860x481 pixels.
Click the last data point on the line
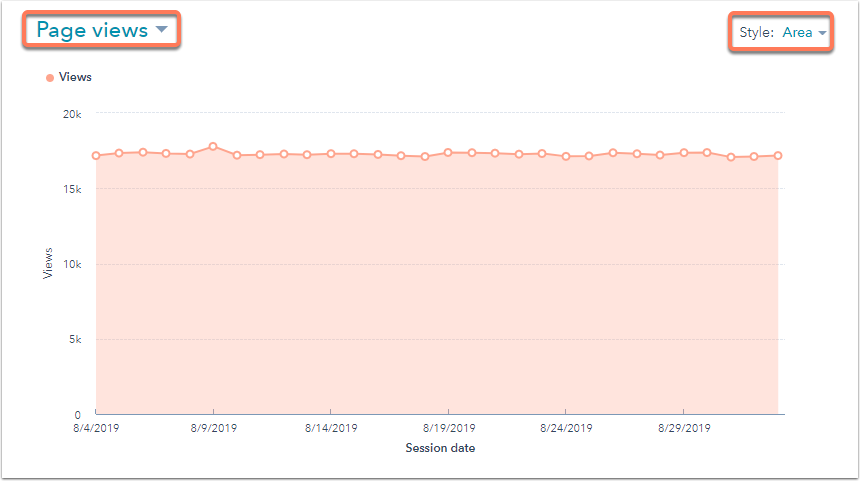(x=777, y=155)
